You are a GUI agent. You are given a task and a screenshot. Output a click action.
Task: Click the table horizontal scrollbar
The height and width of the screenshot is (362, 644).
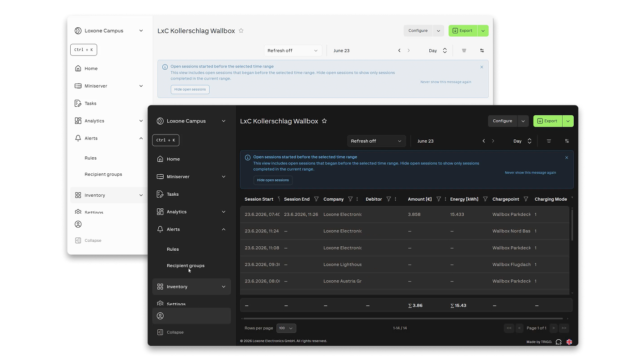tap(402, 319)
